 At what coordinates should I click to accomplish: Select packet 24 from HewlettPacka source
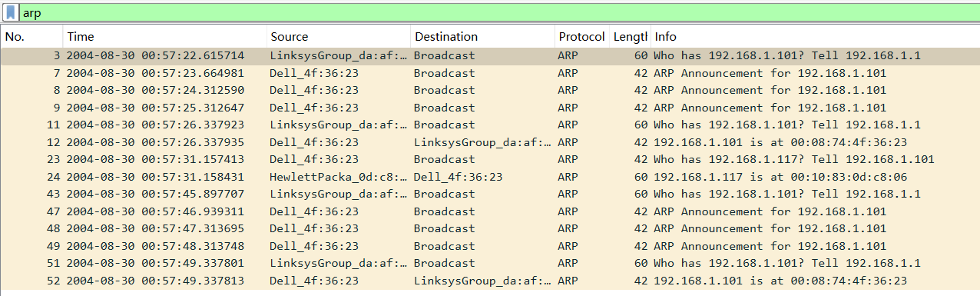pos(490,177)
